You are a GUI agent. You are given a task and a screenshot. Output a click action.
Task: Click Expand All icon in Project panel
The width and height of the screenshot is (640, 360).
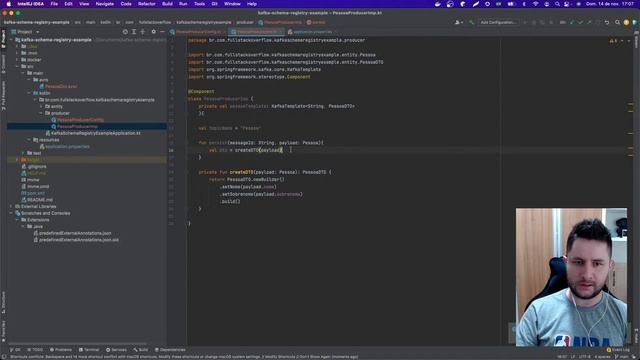[134, 32]
